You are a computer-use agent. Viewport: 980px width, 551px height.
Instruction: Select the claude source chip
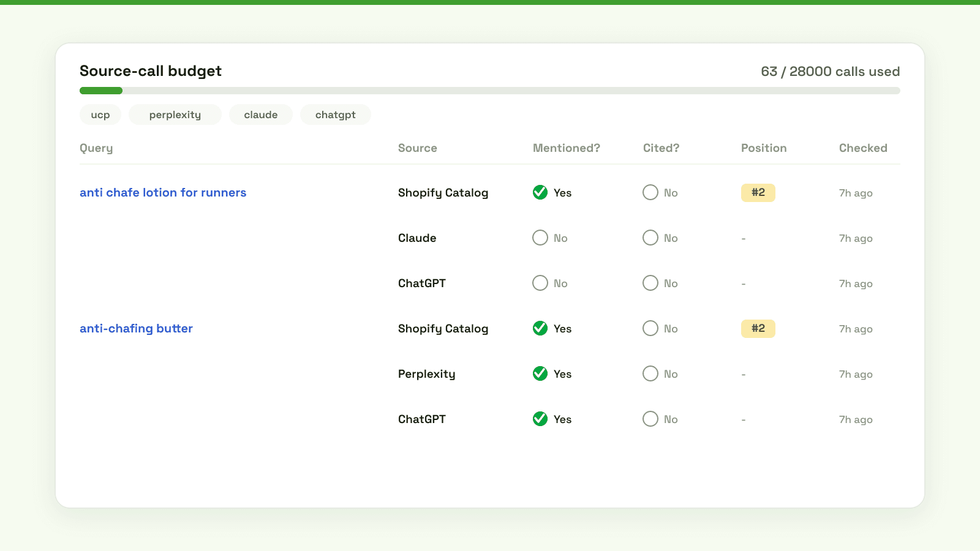[261, 114]
